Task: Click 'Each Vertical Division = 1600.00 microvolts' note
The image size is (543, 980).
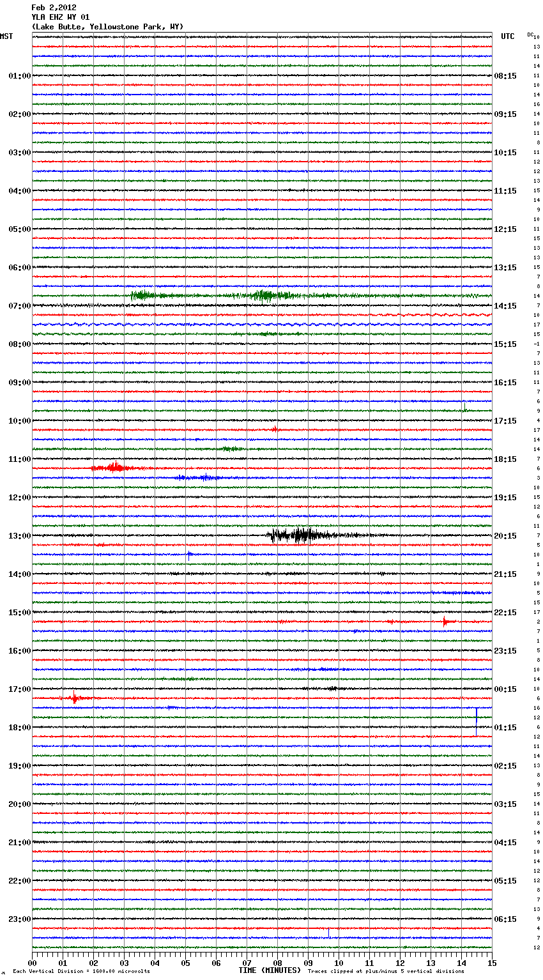Action: pos(81,971)
